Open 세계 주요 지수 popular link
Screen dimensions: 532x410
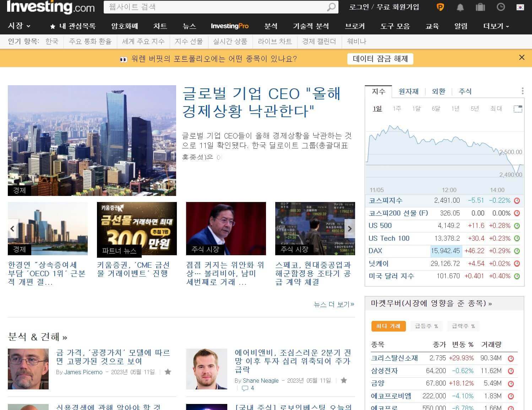click(x=143, y=42)
